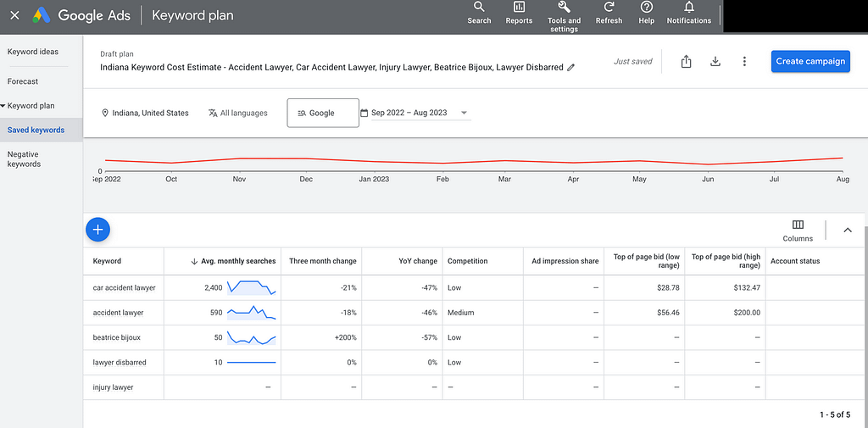868x428 pixels.
Task: Click the 2,400 monthly searches value
Action: tap(213, 288)
